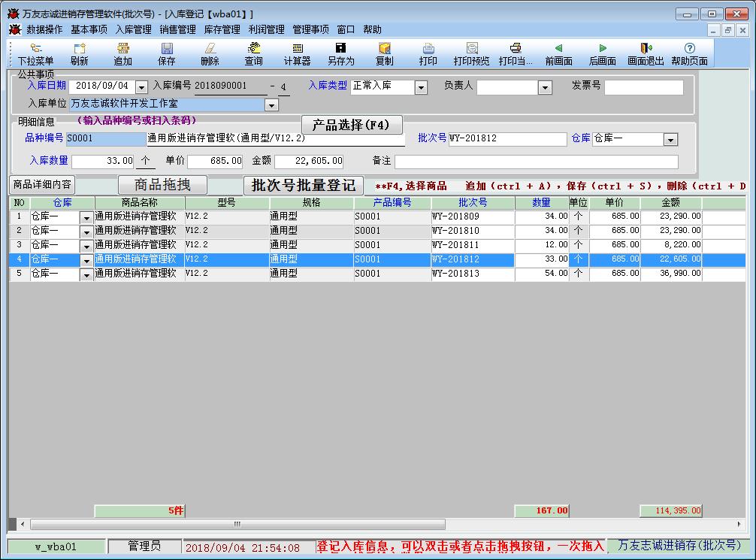Expand the 入库类型 dropdown arrow

[x=421, y=88]
